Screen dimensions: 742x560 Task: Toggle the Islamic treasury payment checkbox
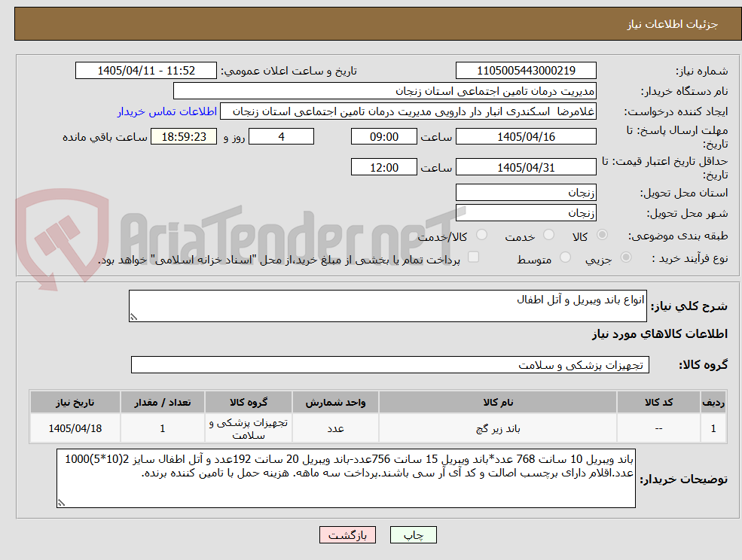tap(473, 257)
